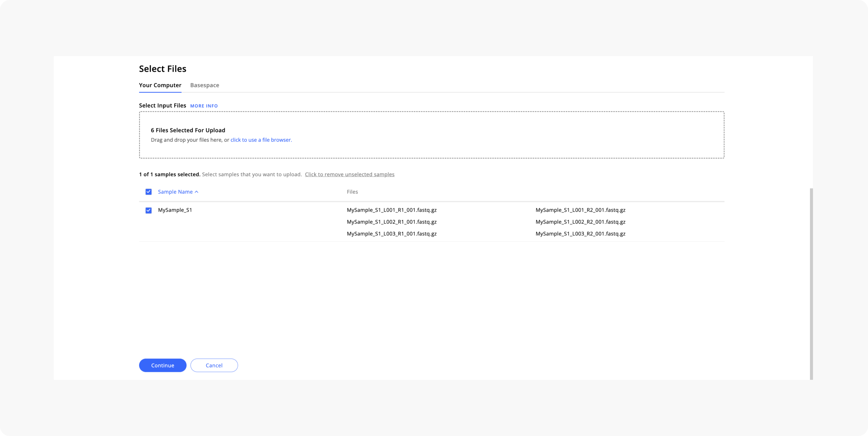The image size is (868, 436).
Task: Click the 6 Files Selected For Upload text
Action: (x=188, y=130)
